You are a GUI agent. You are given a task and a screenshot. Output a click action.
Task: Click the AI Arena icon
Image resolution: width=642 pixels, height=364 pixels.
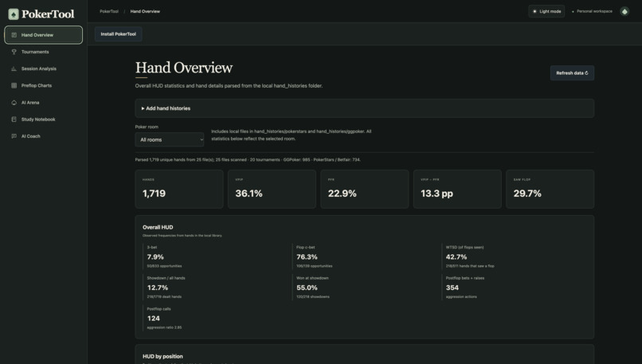coord(14,103)
